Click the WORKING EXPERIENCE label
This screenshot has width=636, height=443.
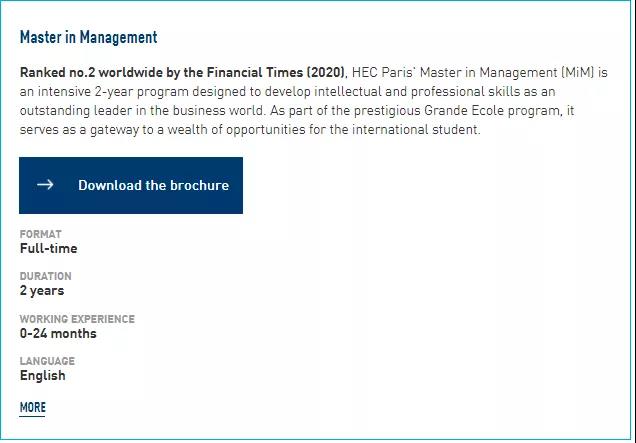(x=77, y=319)
